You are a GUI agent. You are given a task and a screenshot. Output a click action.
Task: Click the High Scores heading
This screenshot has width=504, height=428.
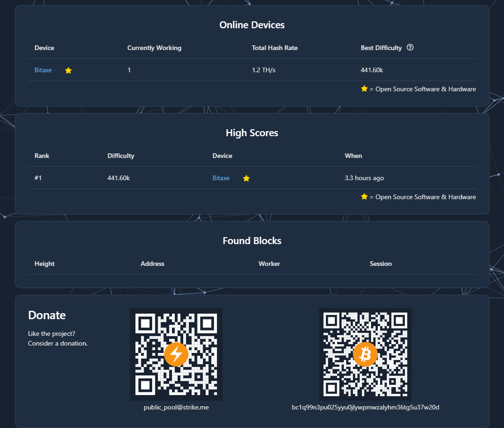(x=252, y=133)
